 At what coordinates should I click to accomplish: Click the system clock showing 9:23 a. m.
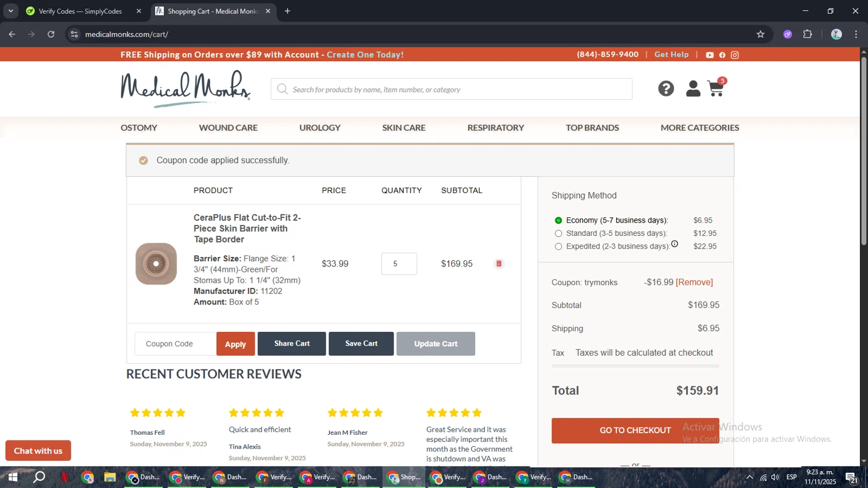pyautogui.click(x=820, y=472)
